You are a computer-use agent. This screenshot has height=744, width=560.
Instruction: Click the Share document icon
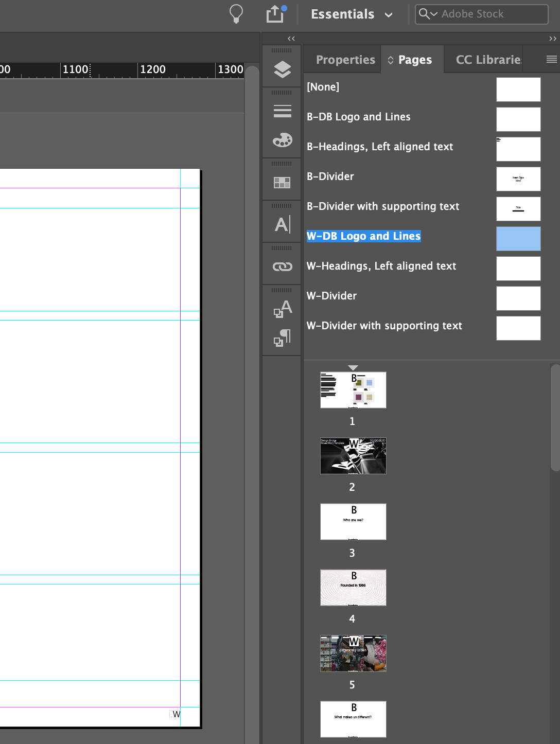(276, 14)
